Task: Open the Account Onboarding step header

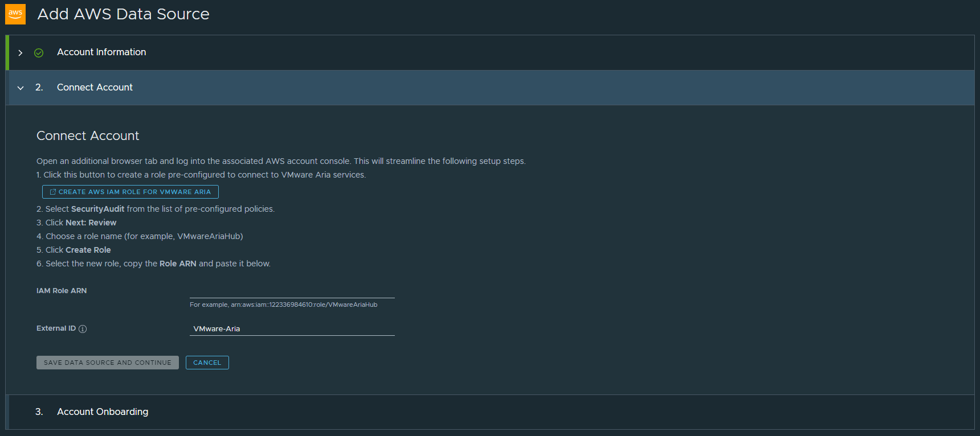Action: 490,412
